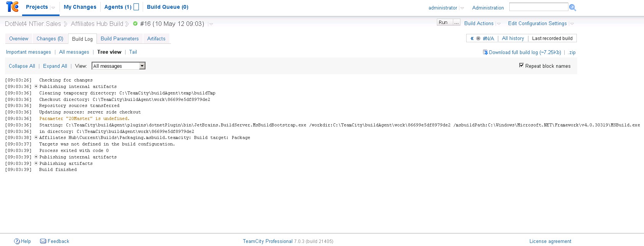This screenshot has height=246, width=644.
Task: Click Process exited with code 0 line
Action: pyautogui.click(x=74, y=150)
